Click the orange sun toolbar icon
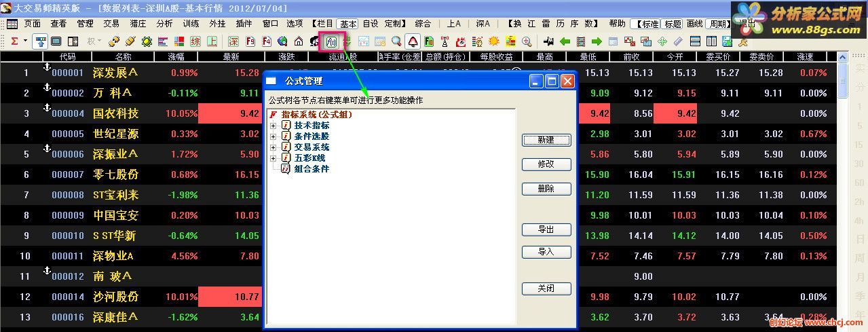 coord(493,41)
